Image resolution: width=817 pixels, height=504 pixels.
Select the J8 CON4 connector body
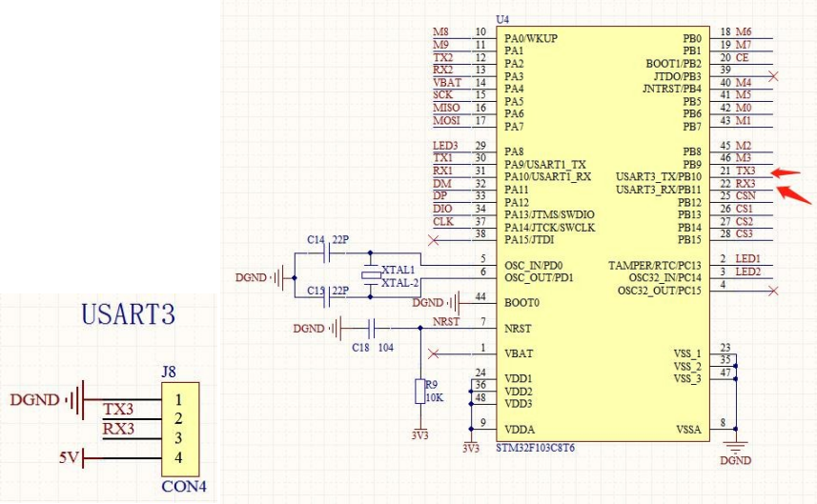coord(180,430)
